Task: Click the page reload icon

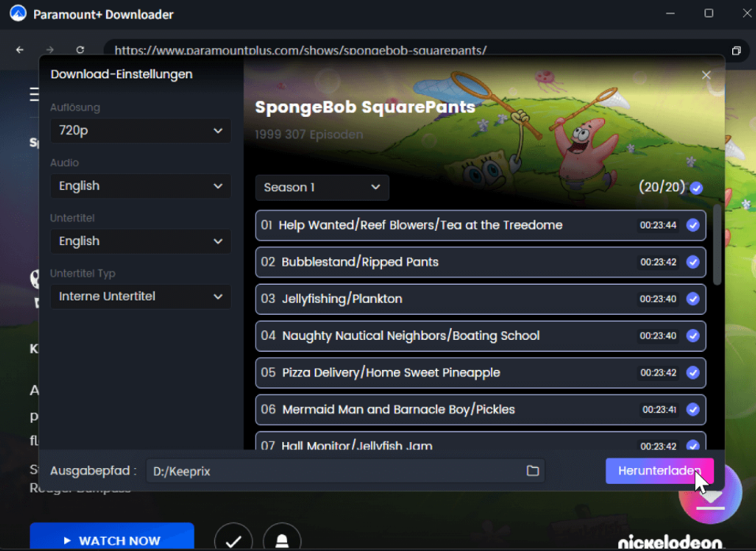Action: 80,50
